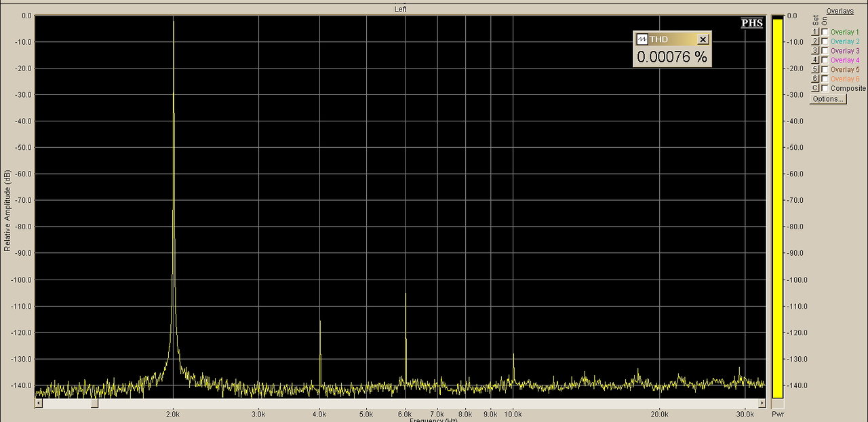The height and width of the screenshot is (422, 868).
Task: Click the horizontal scrollbar right arrow
Action: (762, 403)
